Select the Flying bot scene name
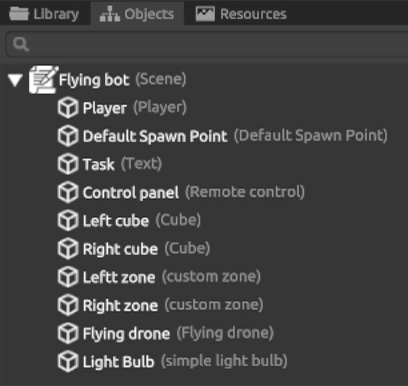The height and width of the screenshot is (386, 408). (x=94, y=80)
